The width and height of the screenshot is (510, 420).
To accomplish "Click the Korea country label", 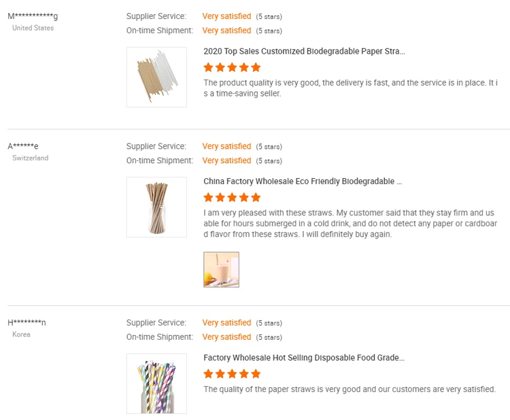I will [21, 334].
